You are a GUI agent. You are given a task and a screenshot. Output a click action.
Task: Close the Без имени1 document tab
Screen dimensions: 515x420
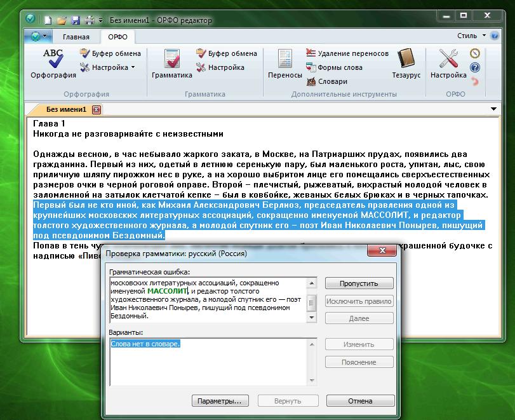97,109
